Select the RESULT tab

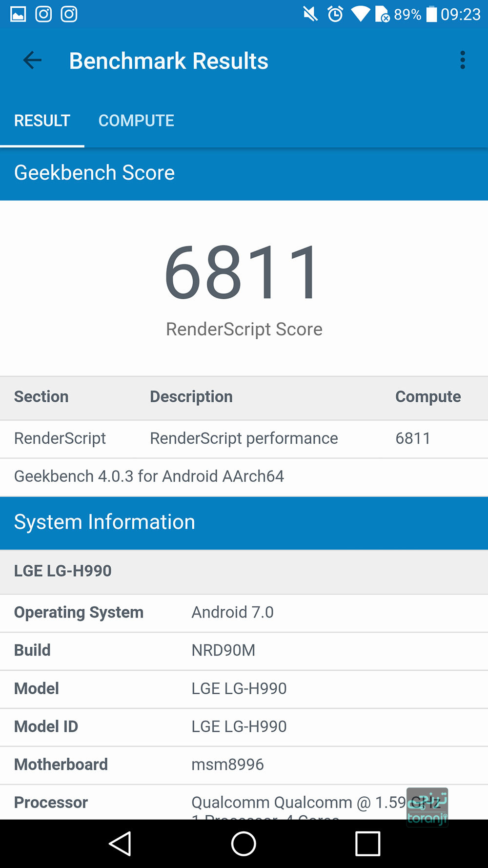click(x=42, y=121)
